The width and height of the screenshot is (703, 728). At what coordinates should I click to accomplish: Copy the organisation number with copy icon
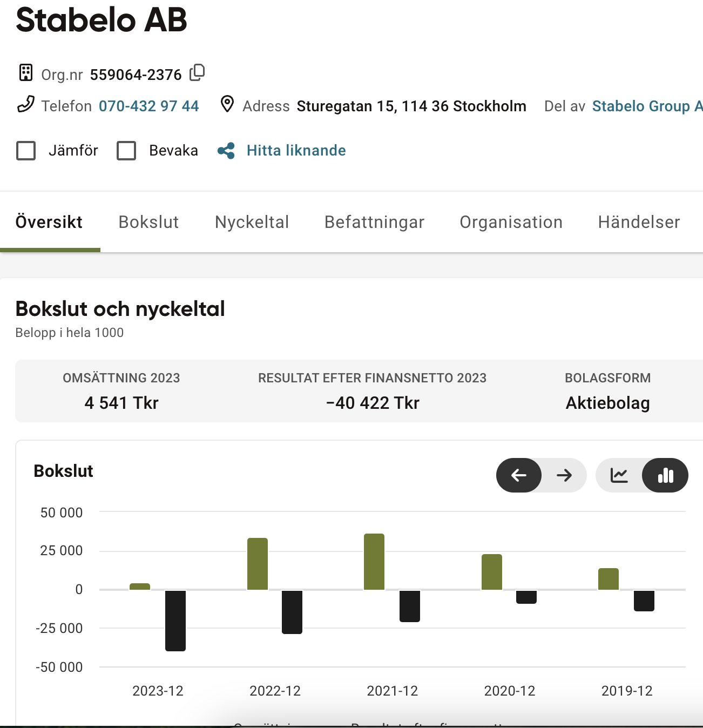point(197,72)
